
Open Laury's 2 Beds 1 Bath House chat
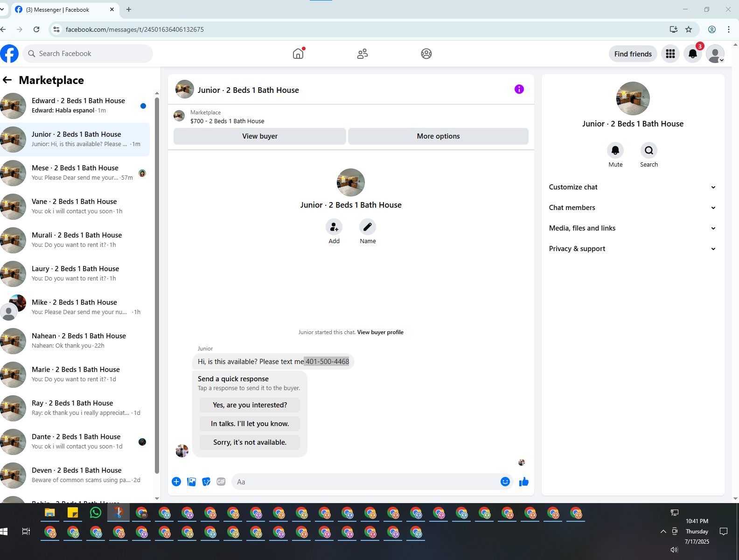75,274
